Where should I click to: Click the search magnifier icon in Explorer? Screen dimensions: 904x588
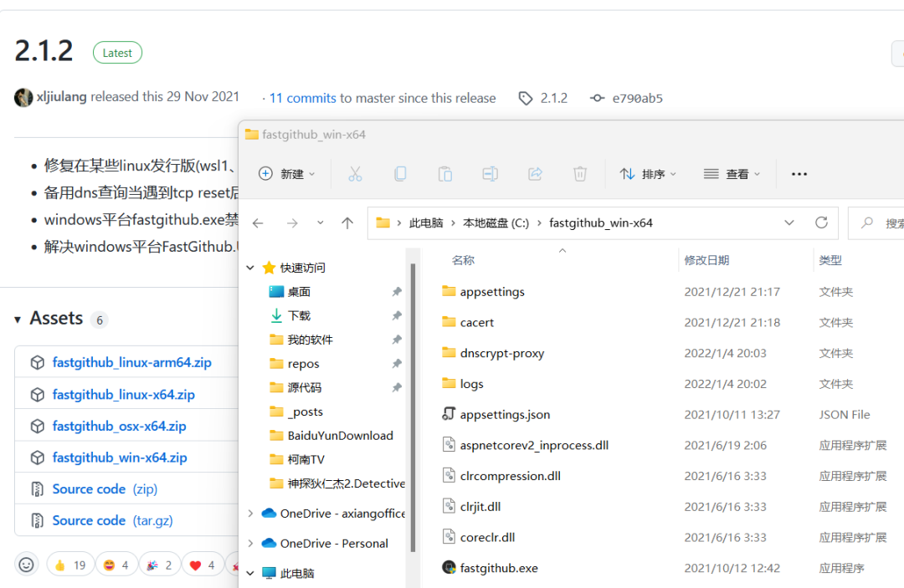tap(866, 222)
